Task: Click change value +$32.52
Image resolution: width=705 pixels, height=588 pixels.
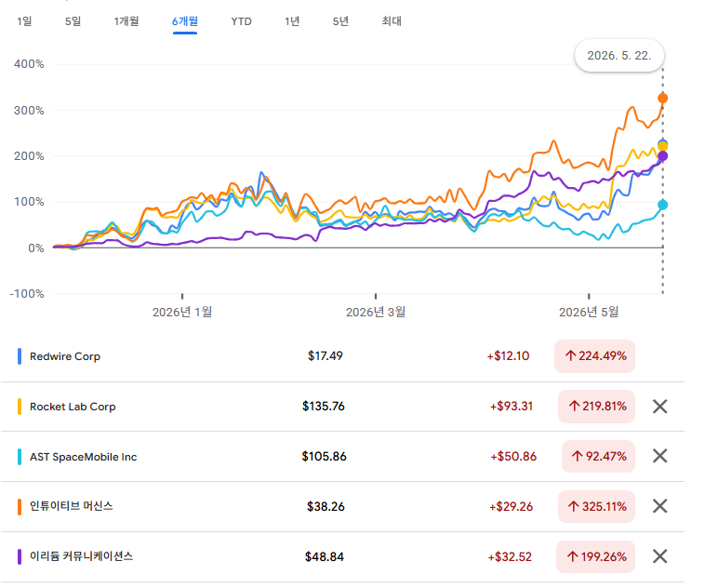Action: pos(510,557)
